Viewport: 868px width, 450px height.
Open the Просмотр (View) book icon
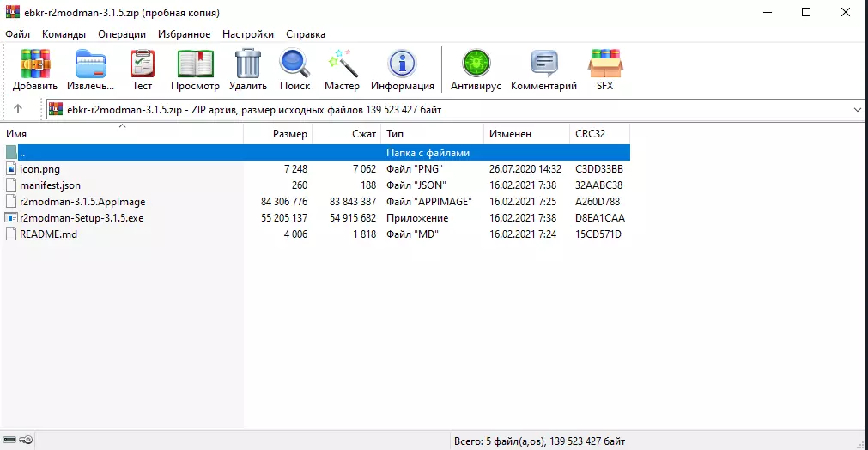[196, 64]
